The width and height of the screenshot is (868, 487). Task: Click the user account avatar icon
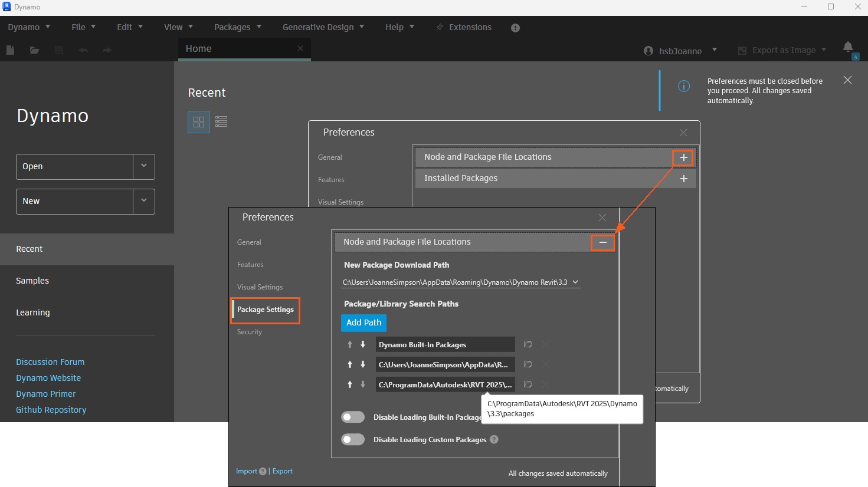pos(648,51)
